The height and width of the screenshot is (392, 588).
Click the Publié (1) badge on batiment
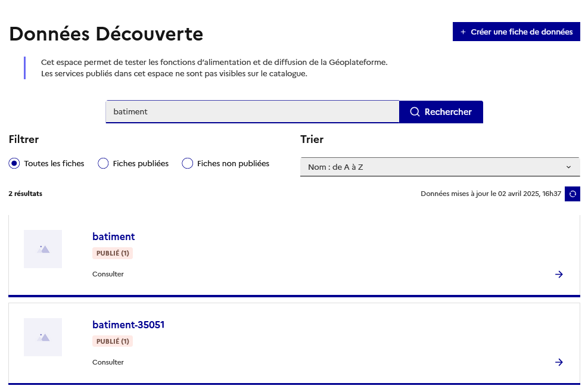113,253
